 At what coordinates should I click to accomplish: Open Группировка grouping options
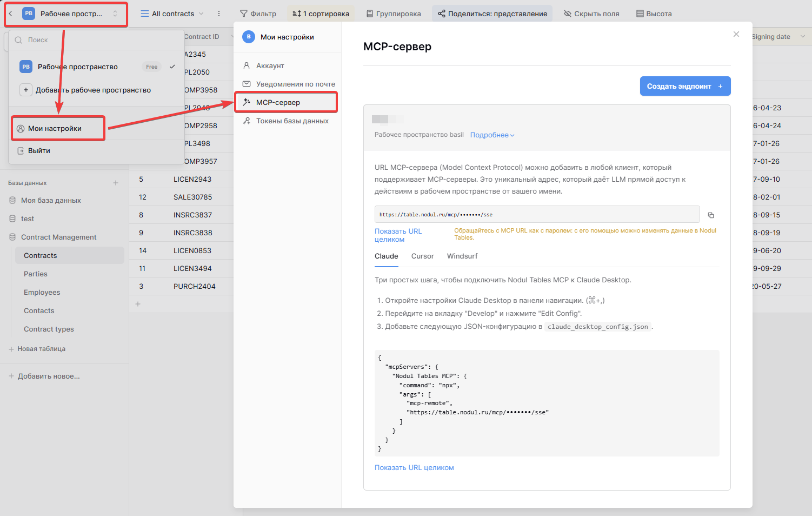point(394,14)
